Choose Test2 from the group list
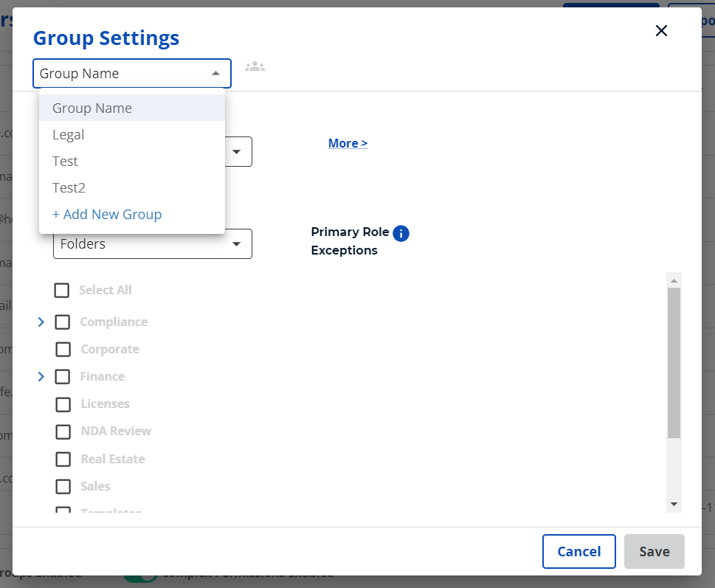The width and height of the screenshot is (715, 588). click(x=132, y=187)
